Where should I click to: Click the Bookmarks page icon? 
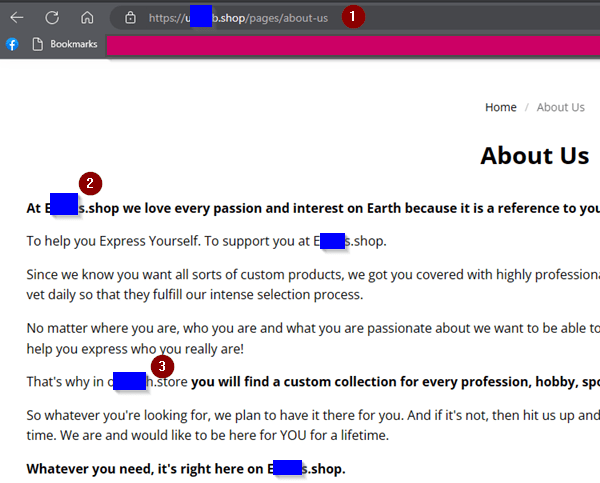click(x=37, y=44)
